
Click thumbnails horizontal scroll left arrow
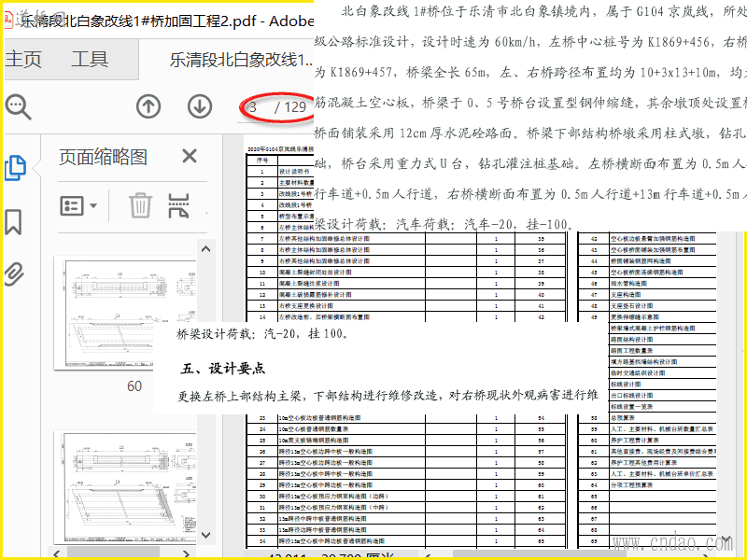point(58,554)
